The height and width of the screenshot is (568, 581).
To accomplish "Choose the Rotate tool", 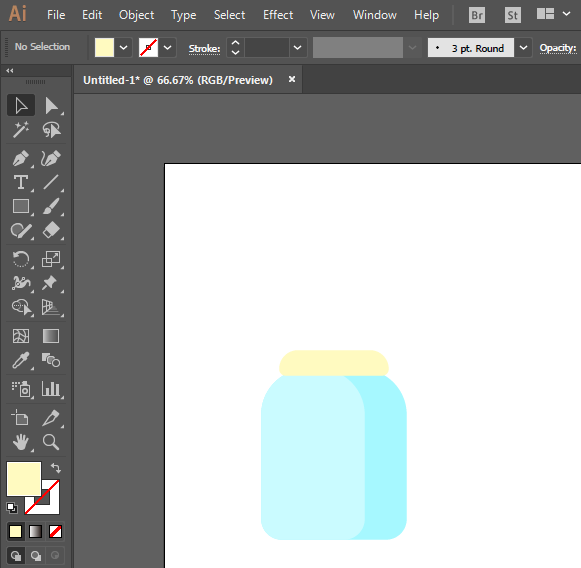I will pyautogui.click(x=21, y=259).
